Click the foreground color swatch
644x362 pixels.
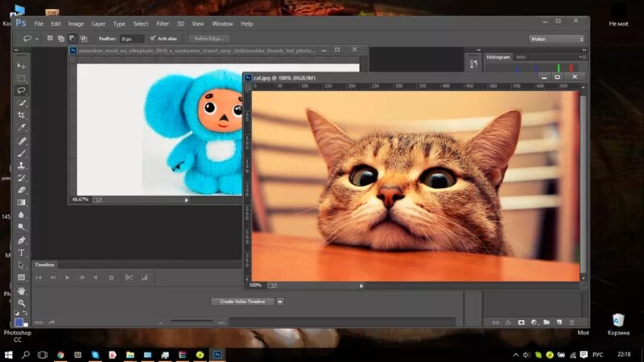(x=19, y=323)
